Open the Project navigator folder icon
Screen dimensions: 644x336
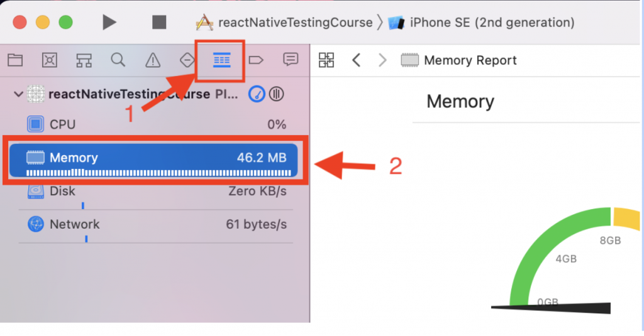click(x=15, y=60)
